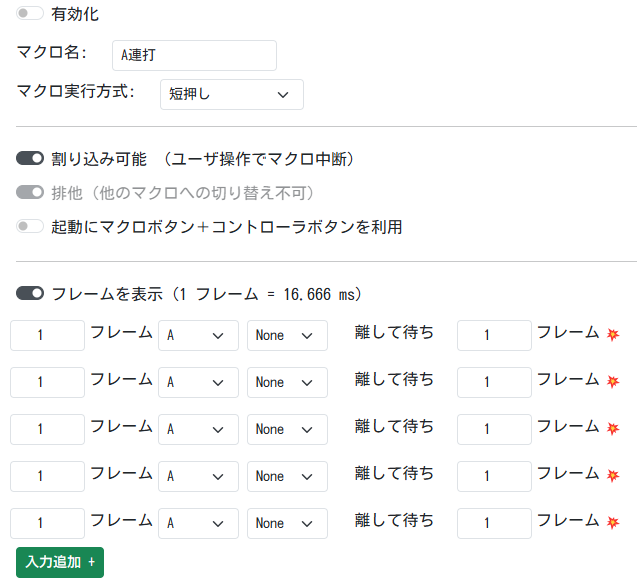
Task: Turn off the フレームを表示 toggle
Action: pos(30,294)
